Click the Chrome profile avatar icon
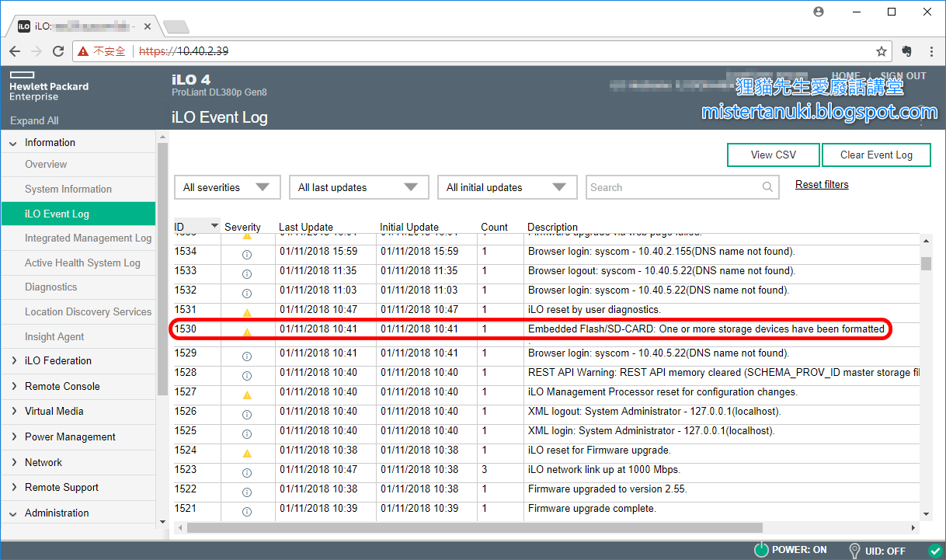The width and height of the screenshot is (946, 560). click(819, 12)
